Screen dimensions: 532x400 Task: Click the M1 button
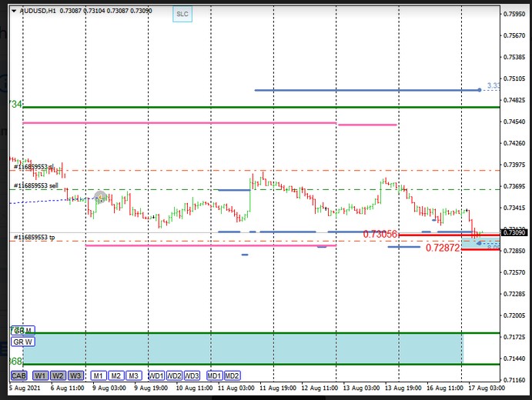[98, 375]
